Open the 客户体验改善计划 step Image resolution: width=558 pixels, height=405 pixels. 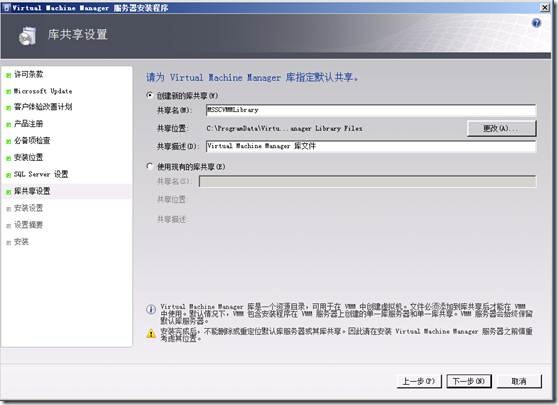tap(43, 107)
